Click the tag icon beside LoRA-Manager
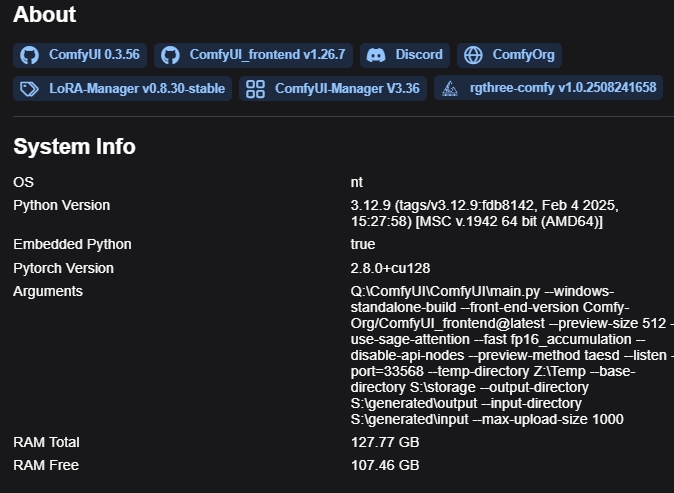This screenshot has height=493, width=674. tap(30, 89)
